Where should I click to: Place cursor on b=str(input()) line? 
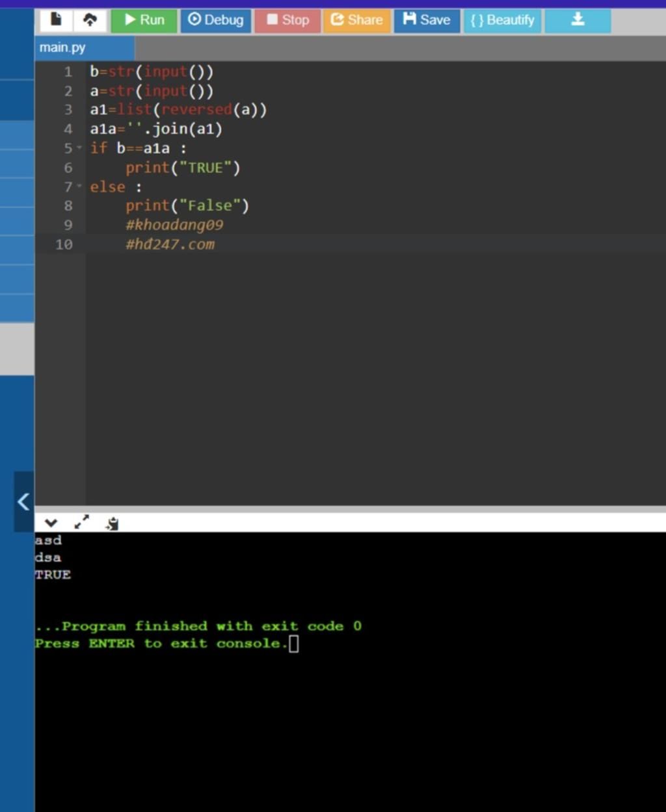pyautogui.click(x=152, y=72)
